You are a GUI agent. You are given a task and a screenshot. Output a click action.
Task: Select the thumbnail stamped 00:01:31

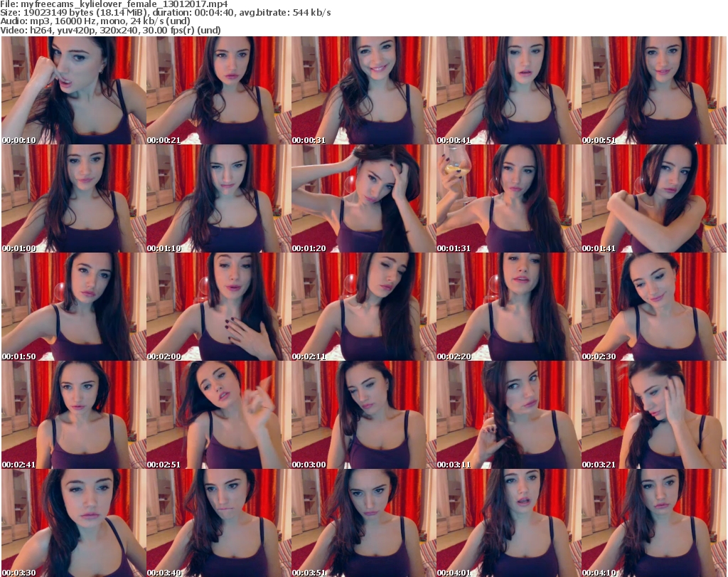(x=509, y=198)
